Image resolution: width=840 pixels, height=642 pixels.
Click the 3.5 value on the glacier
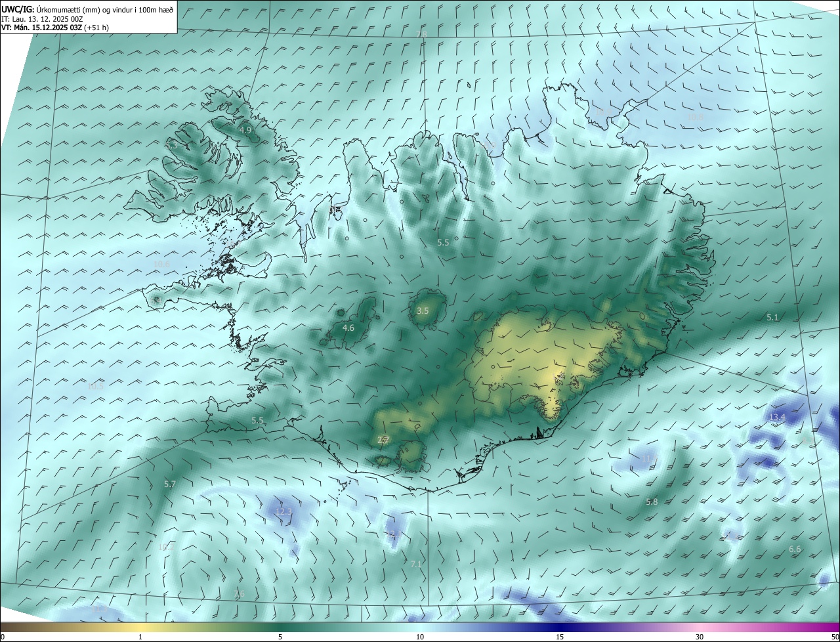click(x=423, y=311)
